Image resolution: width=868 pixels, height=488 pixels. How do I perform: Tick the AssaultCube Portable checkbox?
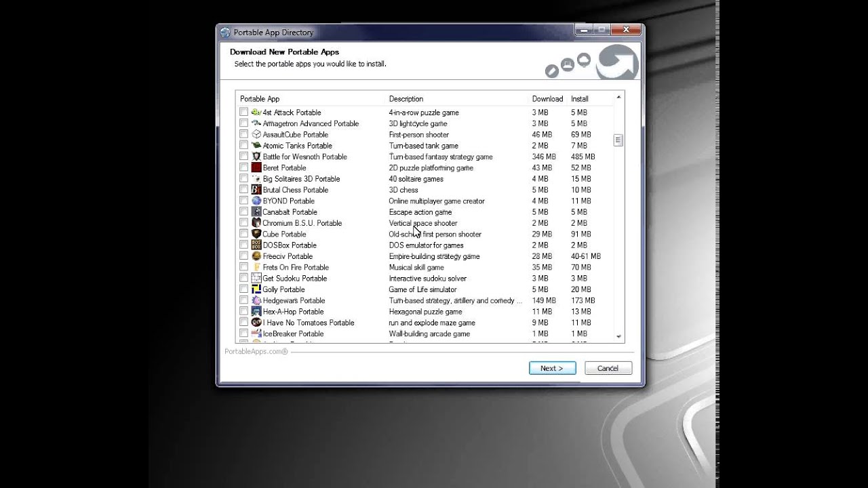243,134
